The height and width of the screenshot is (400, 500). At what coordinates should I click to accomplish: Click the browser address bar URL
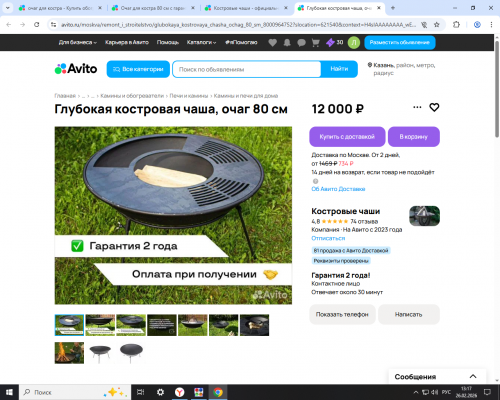pyautogui.click(x=238, y=24)
